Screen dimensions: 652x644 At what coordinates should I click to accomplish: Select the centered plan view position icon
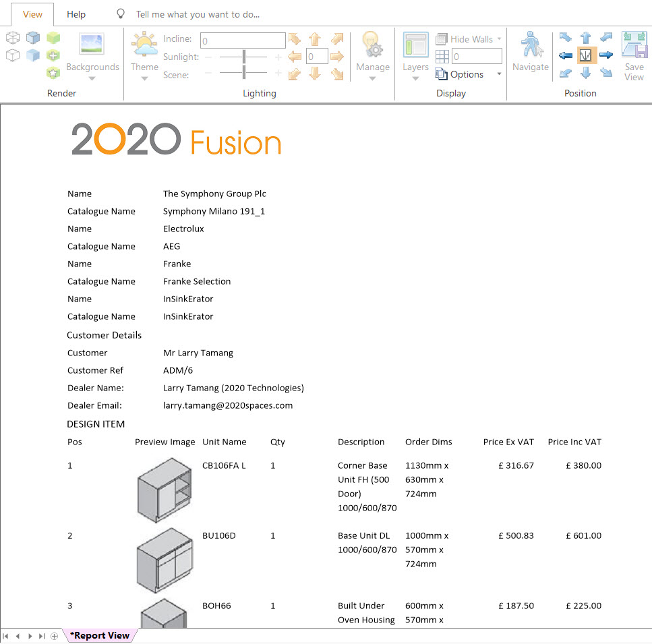click(x=585, y=55)
